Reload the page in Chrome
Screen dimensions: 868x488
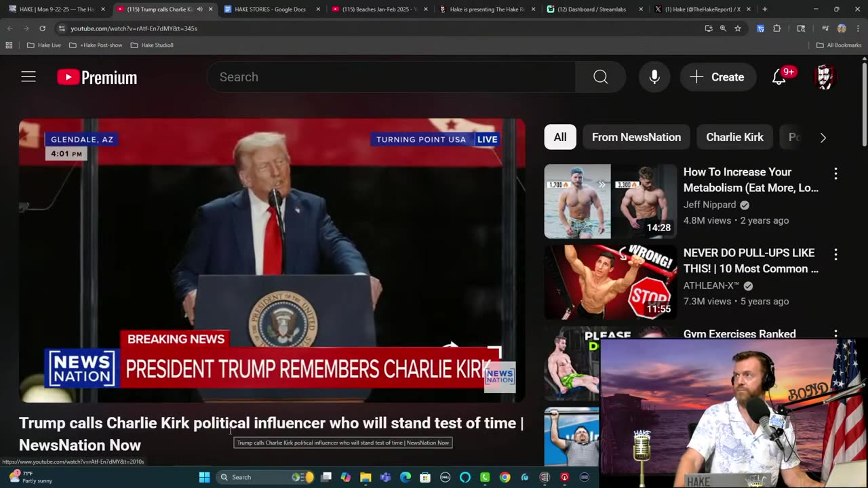pyautogui.click(x=42, y=28)
